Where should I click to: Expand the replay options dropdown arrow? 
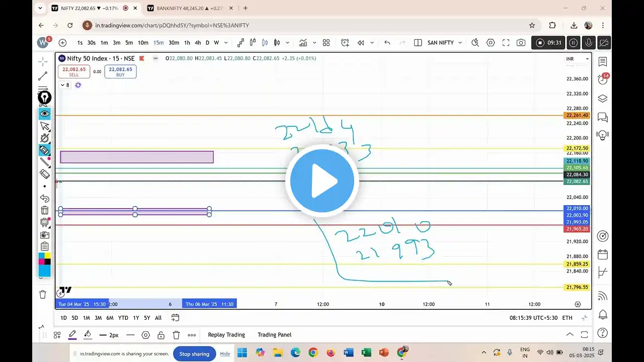[x=372, y=43]
